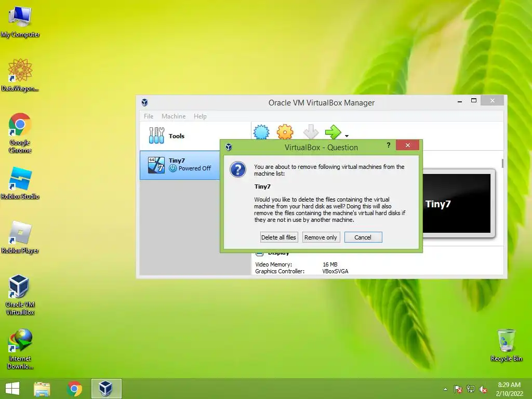Click the Roblox Player desktop shortcut
This screenshot has width=532, height=399.
[x=20, y=237]
